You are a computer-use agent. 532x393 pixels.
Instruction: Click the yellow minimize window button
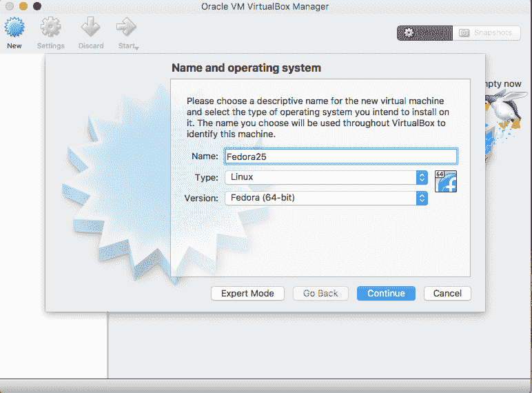point(23,6)
